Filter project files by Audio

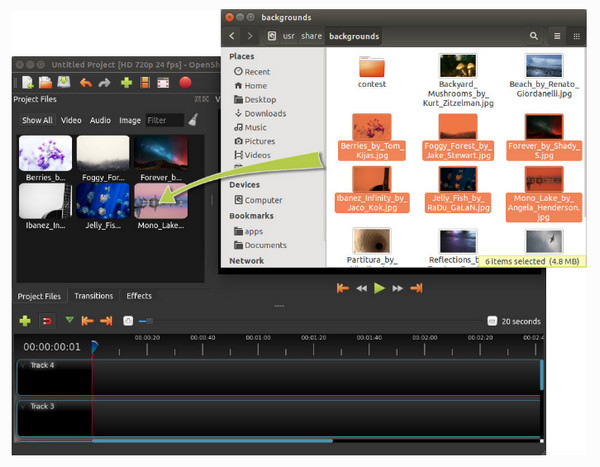click(100, 120)
